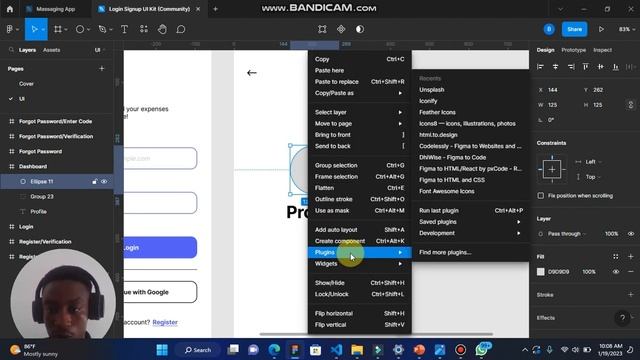Open Microsoft Edge from taskbar
640x360 pixels.
point(274,350)
